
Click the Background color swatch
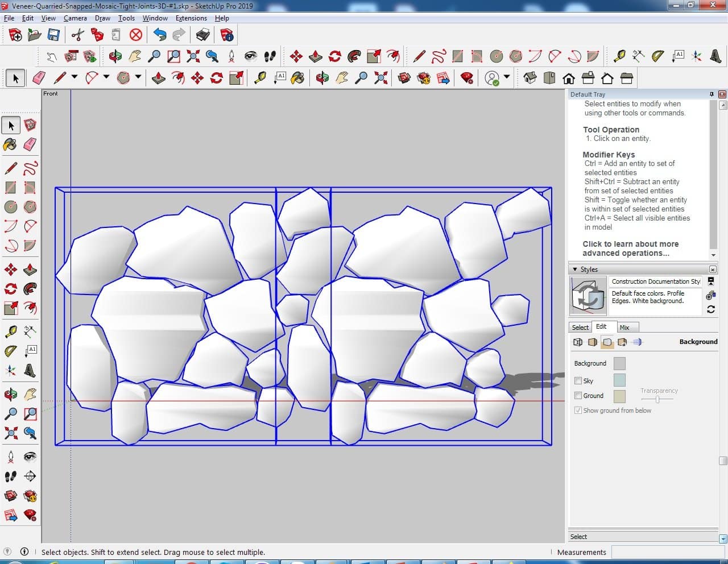click(x=619, y=363)
